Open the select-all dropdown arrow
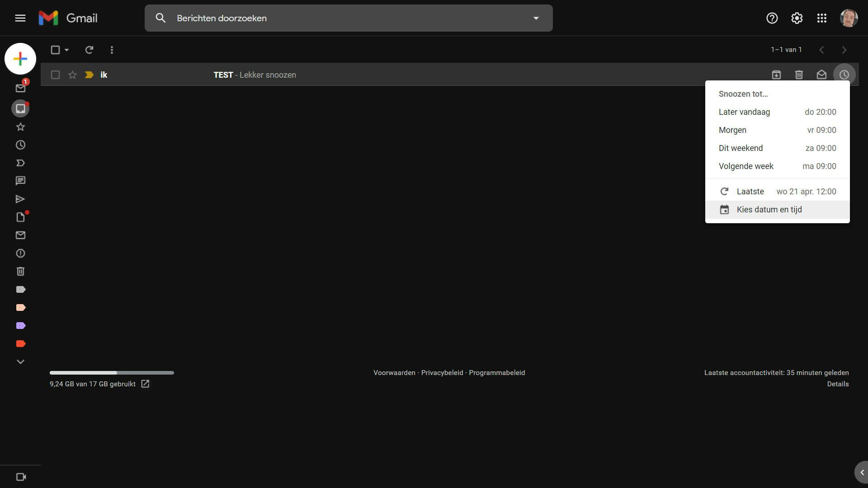Screen dimensions: 868x488 tap(67, 50)
